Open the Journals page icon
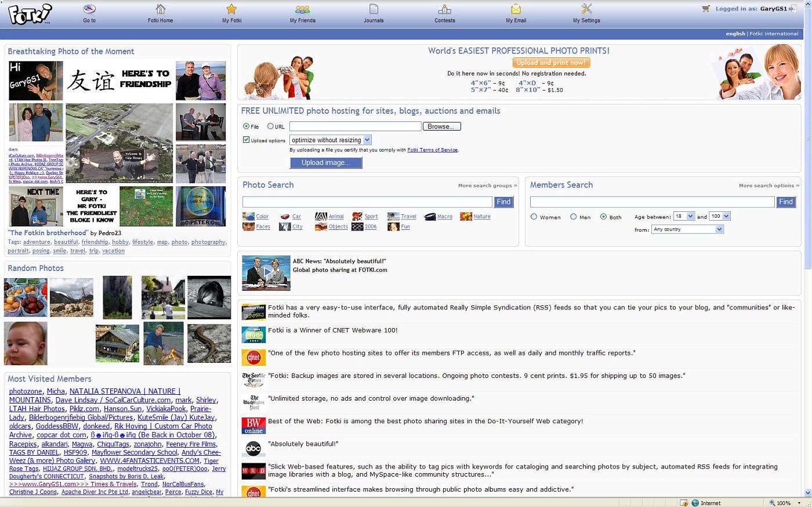The width and height of the screenshot is (812, 508). point(374,9)
